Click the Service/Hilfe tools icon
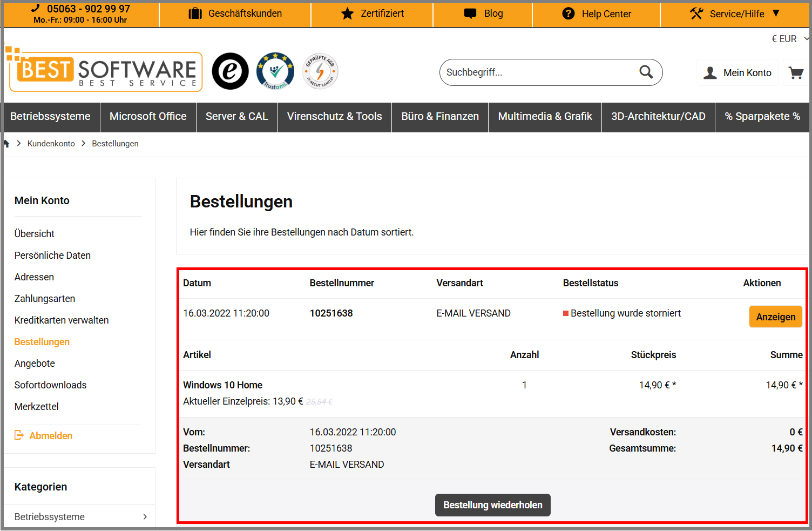The height and width of the screenshot is (531, 812). pyautogui.click(x=696, y=14)
